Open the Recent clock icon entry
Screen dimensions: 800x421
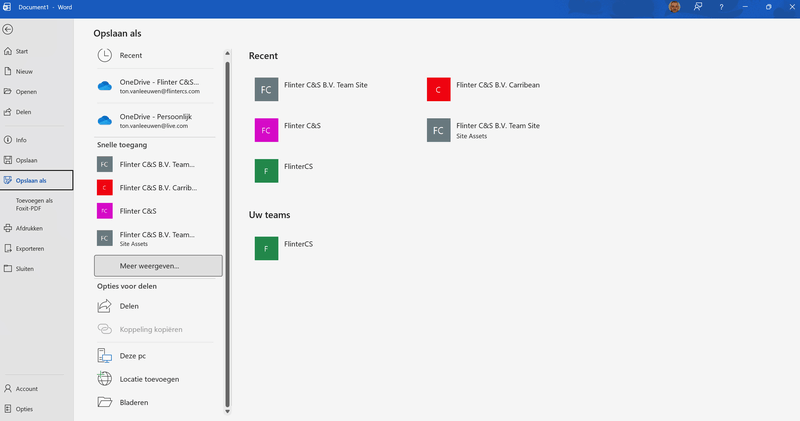(x=105, y=55)
